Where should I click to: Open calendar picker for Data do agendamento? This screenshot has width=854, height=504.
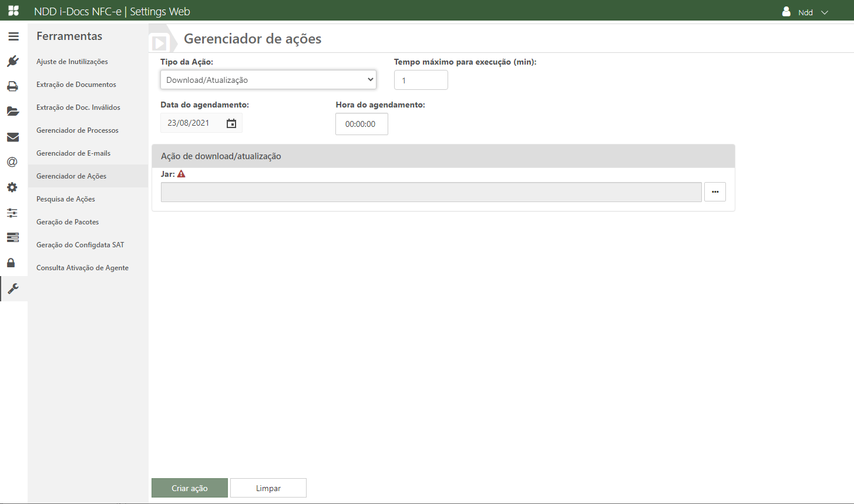(x=231, y=123)
